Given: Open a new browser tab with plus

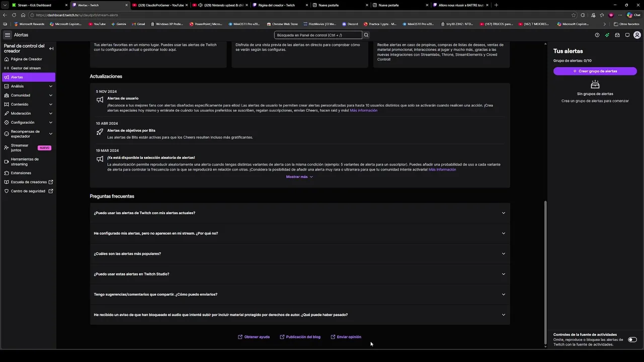Looking at the screenshot, I should point(496,5).
